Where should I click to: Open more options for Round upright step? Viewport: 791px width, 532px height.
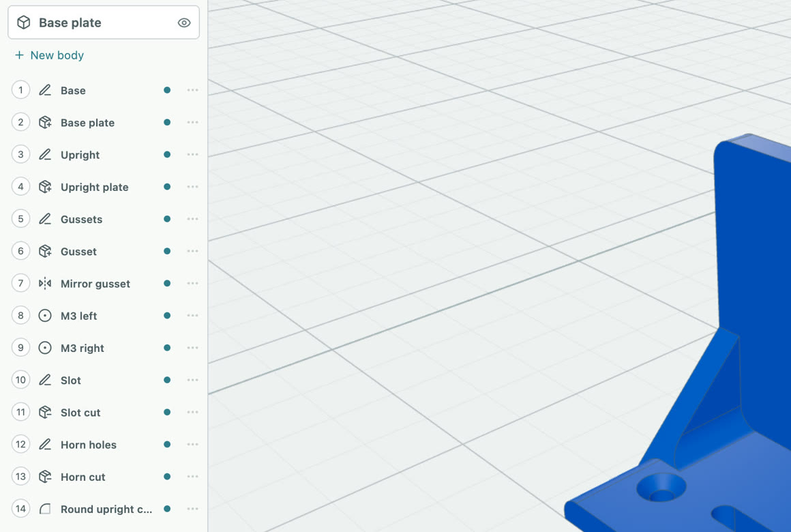(x=193, y=509)
